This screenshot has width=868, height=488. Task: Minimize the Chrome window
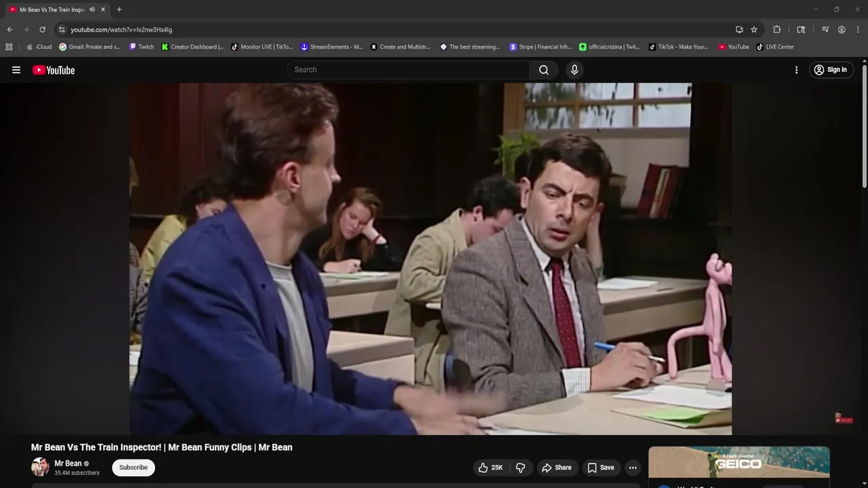tap(816, 9)
